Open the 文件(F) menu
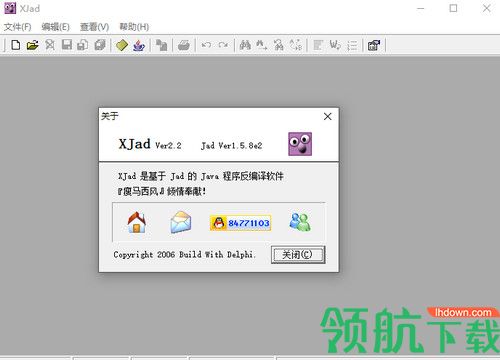This screenshot has width=500, height=360. click(17, 27)
